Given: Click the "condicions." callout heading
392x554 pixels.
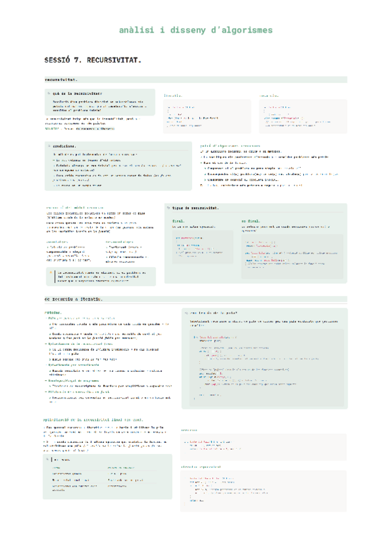Looking at the screenshot, I should coord(64,146).
